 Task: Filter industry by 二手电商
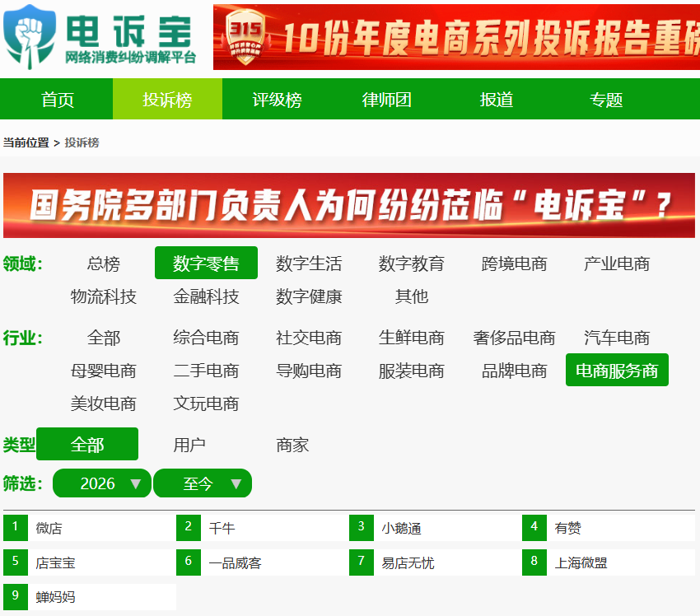pyautogui.click(x=206, y=371)
